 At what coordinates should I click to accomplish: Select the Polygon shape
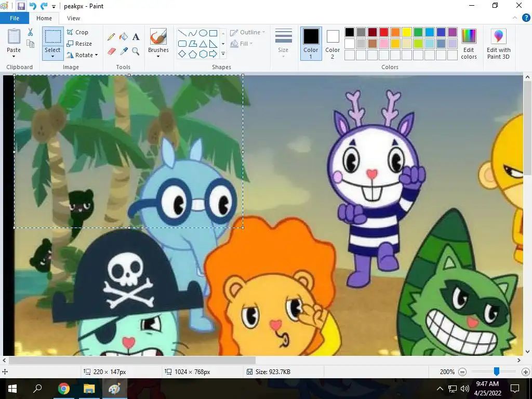pos(192,44)
